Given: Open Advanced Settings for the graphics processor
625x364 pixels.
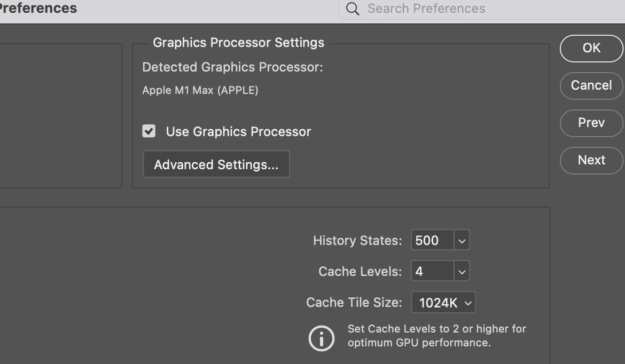Looking at the screenshot, I should pyautogui.click(x=216, y=164).
